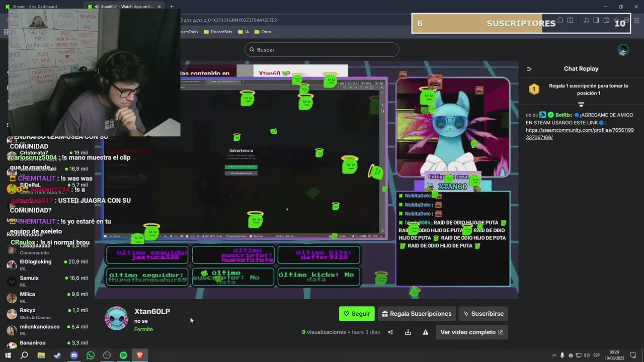Click the ESP language indicator
The image size is (644, 362).
click(x=597, y=355)
